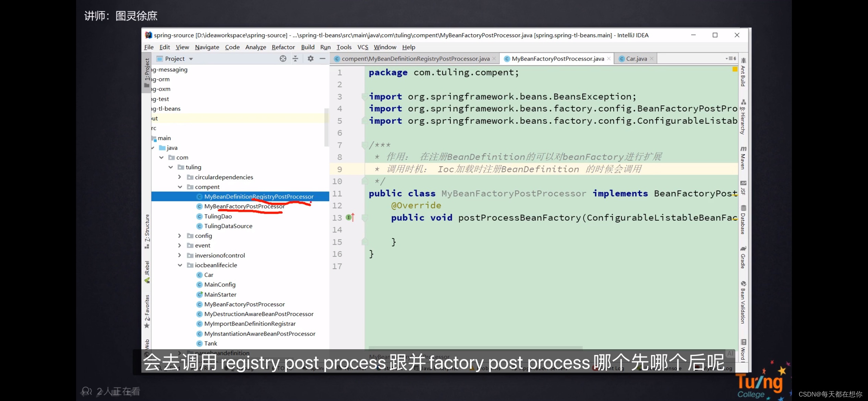
Task: Collapse the com folder
Action: pyautogui.click(x=161, y=157)
